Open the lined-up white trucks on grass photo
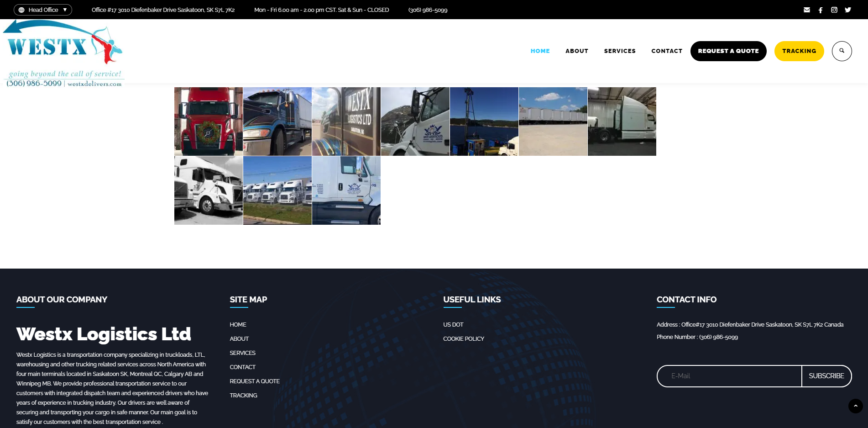This screenshot has width=868, height=428. point(277,190)
